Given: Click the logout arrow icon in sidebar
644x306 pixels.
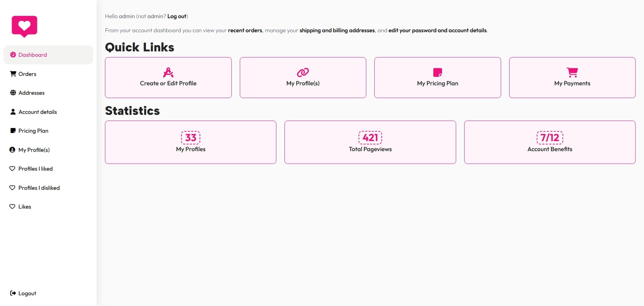Looking at the screenshot, I should click(x=13, y=293).
